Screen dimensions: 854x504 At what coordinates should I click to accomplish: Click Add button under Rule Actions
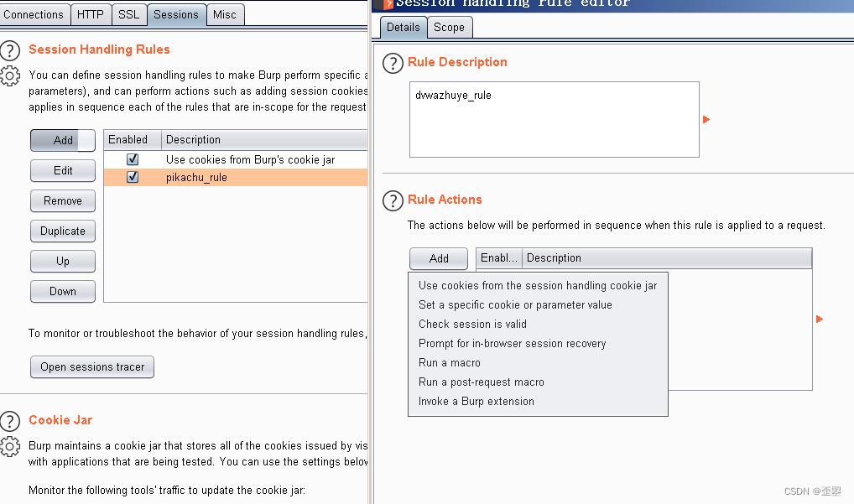click(439, 258)
